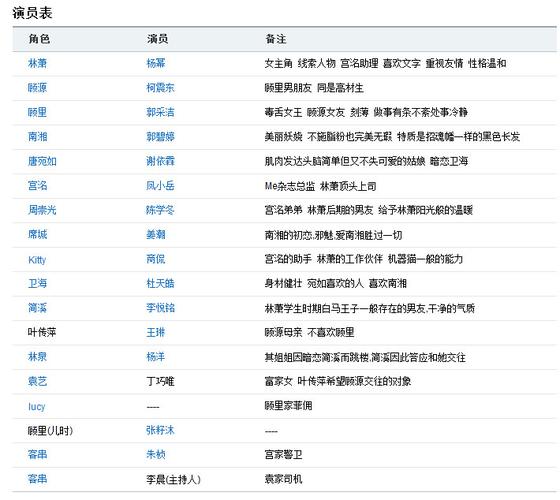The image size is (560, 500).
Task: Open actor link 李悦铭
Action: [160, 308]
